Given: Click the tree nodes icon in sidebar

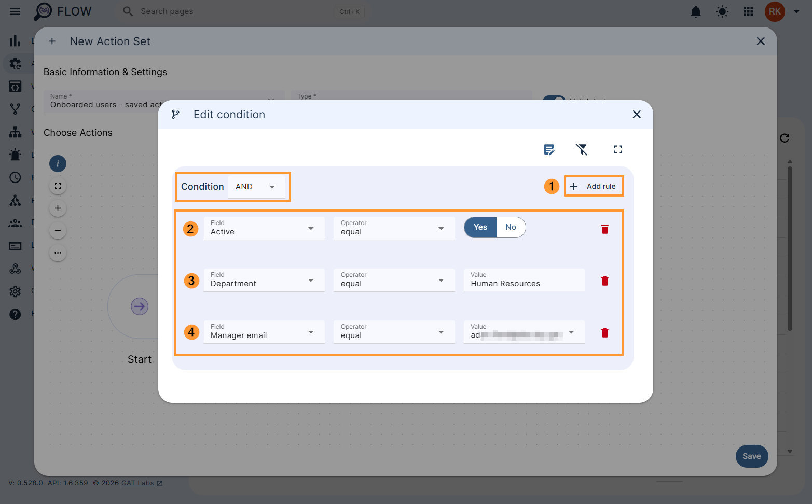Looking at the screenshot, I should pos(15,200).
